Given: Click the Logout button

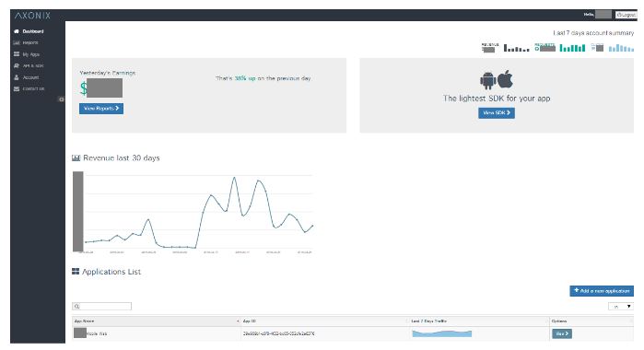Looking at the screenshot, I should tap(626, 15).
